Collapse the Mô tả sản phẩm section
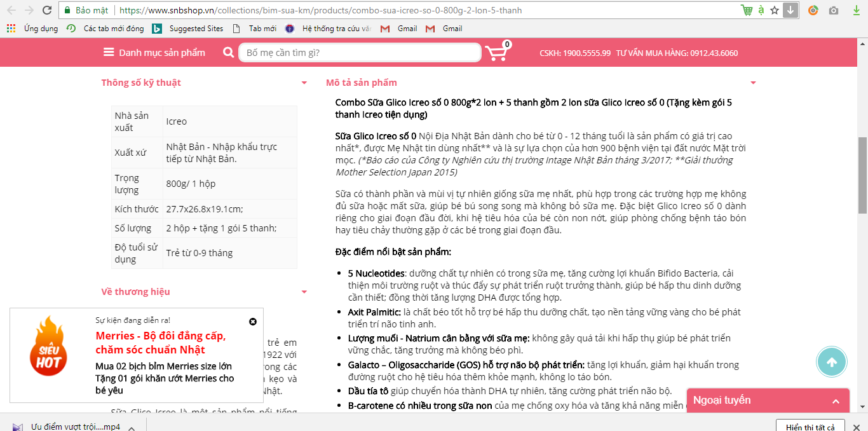 pyautogui.click(x=753, y=83)
